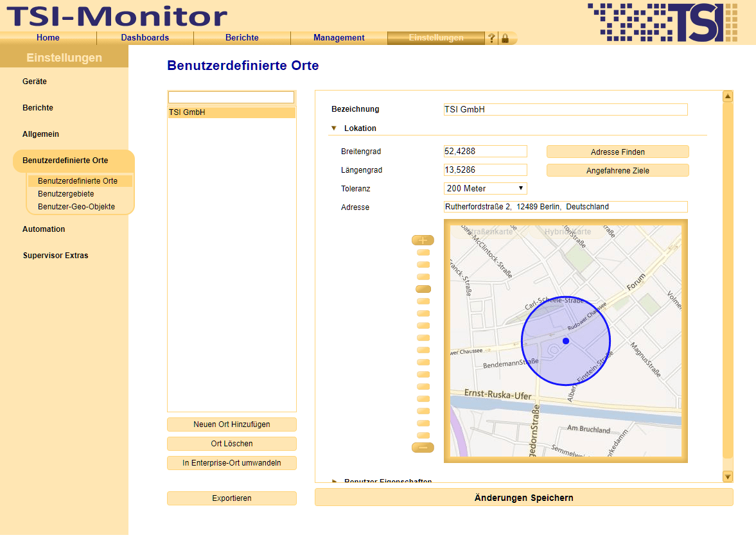The width and height of the screenshot is (756, 542).
Task: Zoom out the map with minus button
Action: 423,448
